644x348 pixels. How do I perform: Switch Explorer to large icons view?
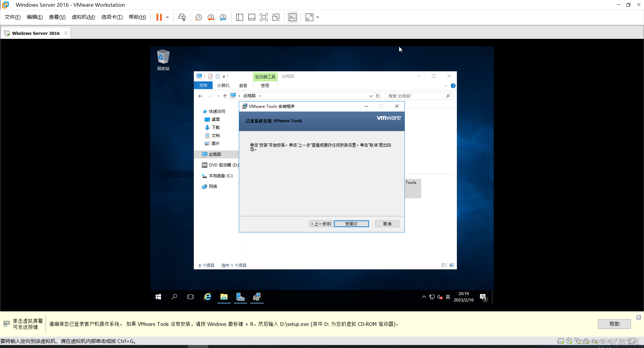452,265
